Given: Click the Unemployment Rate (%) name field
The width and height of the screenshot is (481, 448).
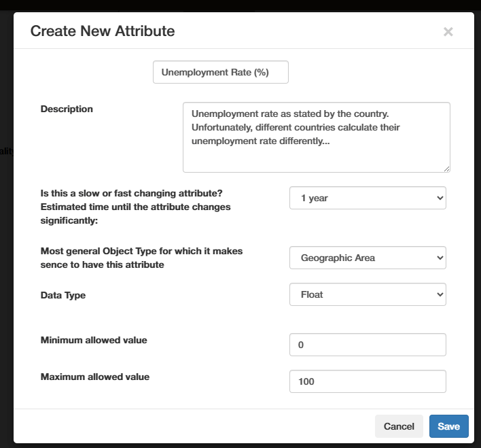Looking at the screenshot, I should (x=221, y=72).
